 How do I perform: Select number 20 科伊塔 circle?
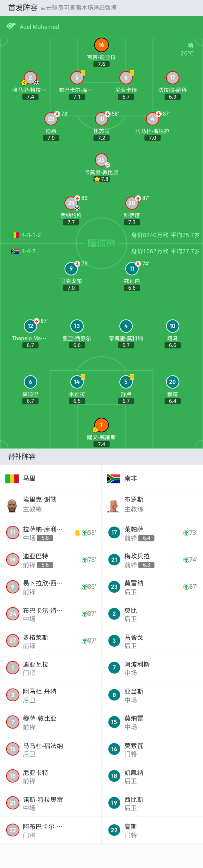[131, 203]
